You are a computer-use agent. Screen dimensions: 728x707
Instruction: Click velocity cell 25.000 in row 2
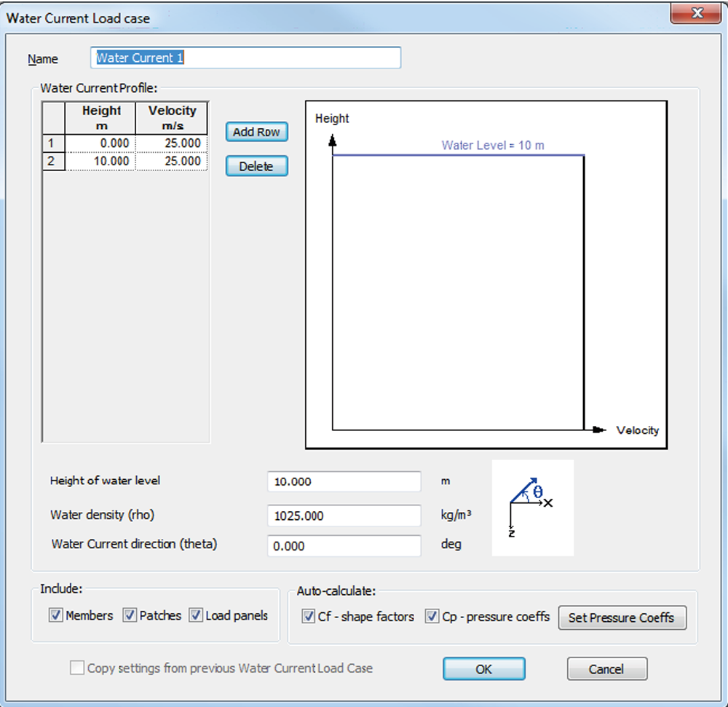coord(171,161)
